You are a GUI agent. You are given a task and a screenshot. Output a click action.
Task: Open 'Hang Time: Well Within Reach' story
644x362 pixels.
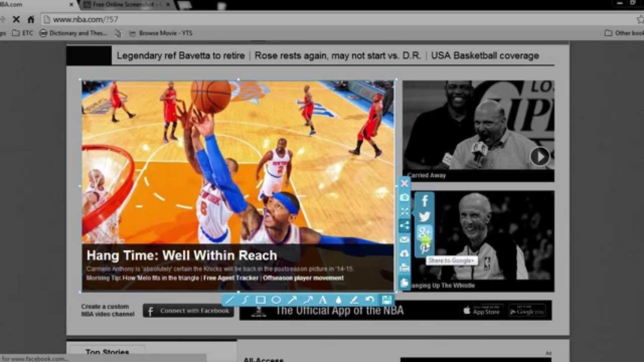182,255
